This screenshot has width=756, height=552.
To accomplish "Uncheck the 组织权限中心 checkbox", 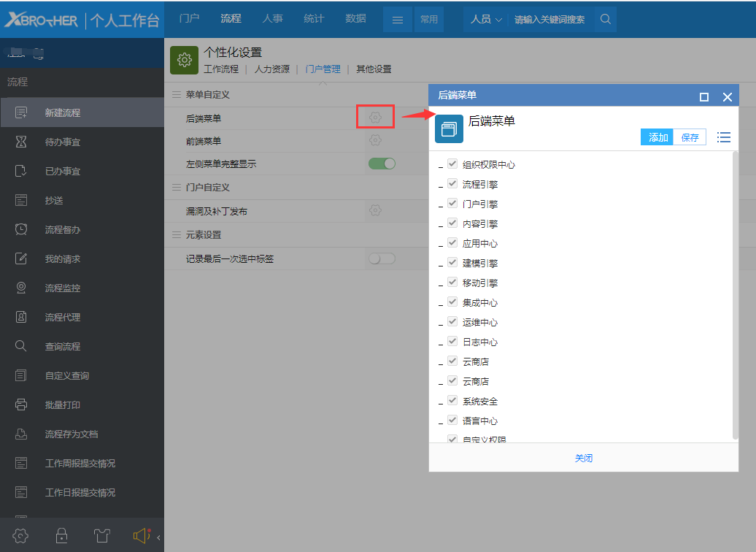I will [x=452, y=164].
